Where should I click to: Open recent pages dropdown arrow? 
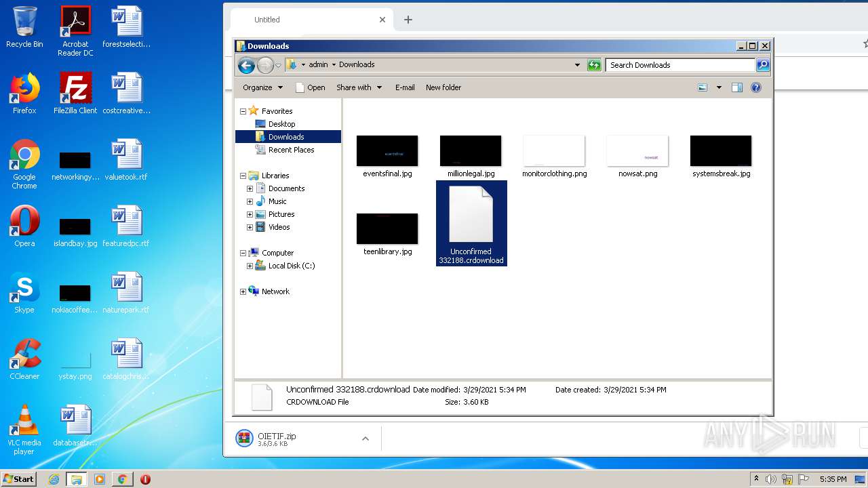tap(278, 65)
